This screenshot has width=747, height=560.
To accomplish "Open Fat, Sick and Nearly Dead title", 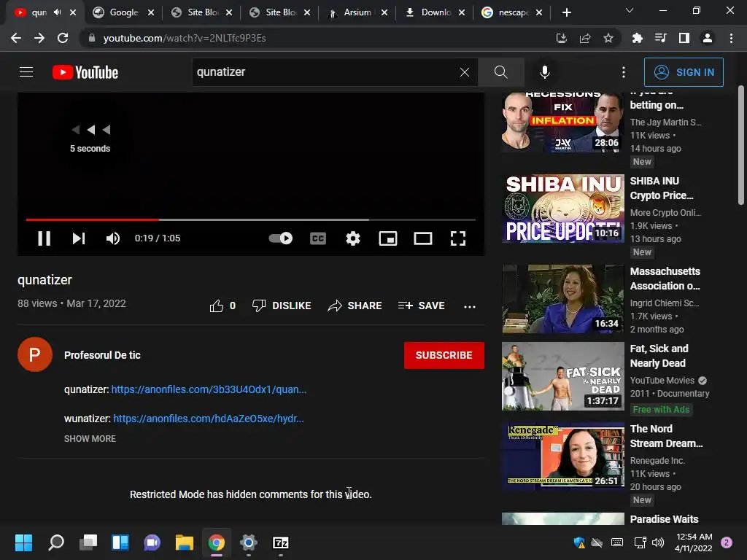I will click(659, 356).
